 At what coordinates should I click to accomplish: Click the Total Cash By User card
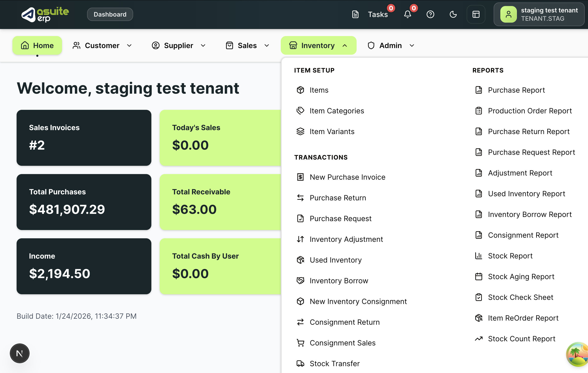click(x=220, y=266)
